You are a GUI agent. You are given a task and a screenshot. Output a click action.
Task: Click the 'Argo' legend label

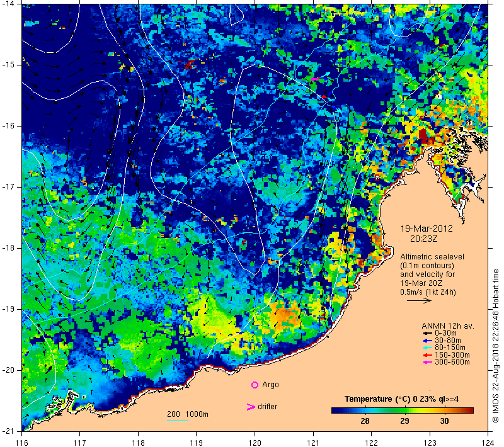(270, 385)
